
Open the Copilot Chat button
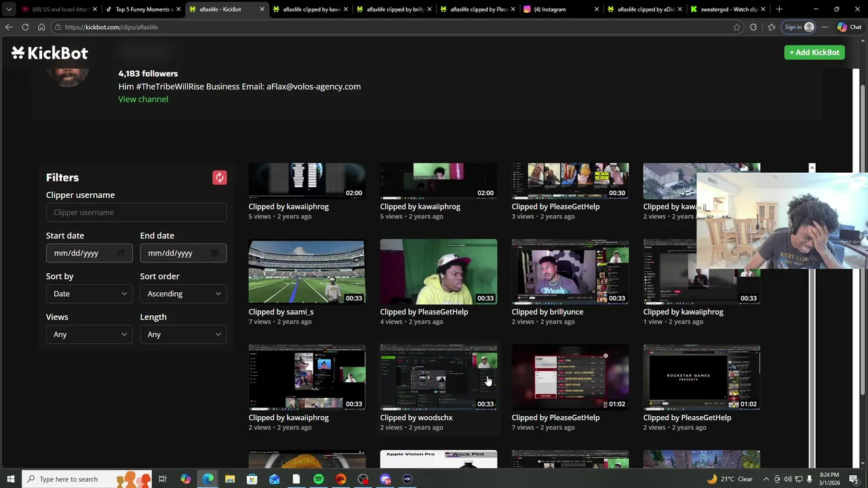click(849, 27)
